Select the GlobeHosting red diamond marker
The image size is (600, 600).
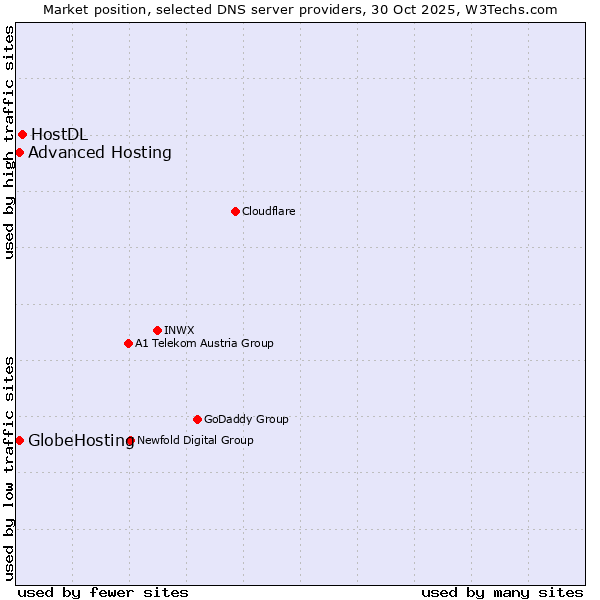pos(19,440)
